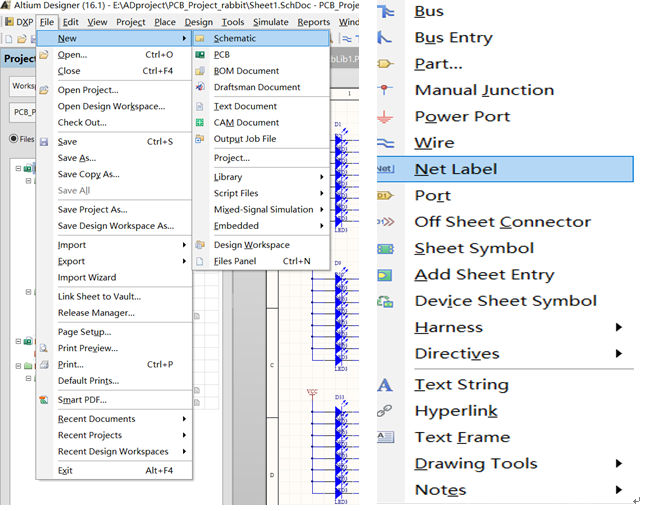The width and height of the screenshot is (645, 511).
Task: Click the Off Sheet Connector icon
Action: point(386,222)
